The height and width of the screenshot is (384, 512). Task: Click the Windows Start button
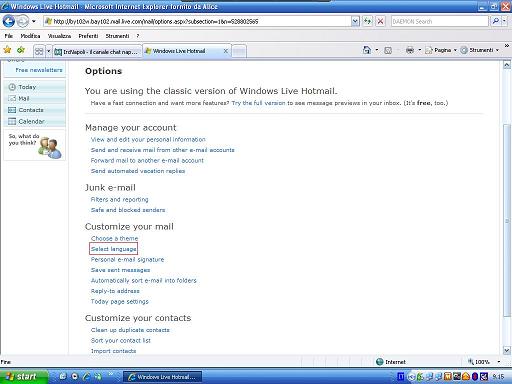pyautogui.click(x=24, y=377)
